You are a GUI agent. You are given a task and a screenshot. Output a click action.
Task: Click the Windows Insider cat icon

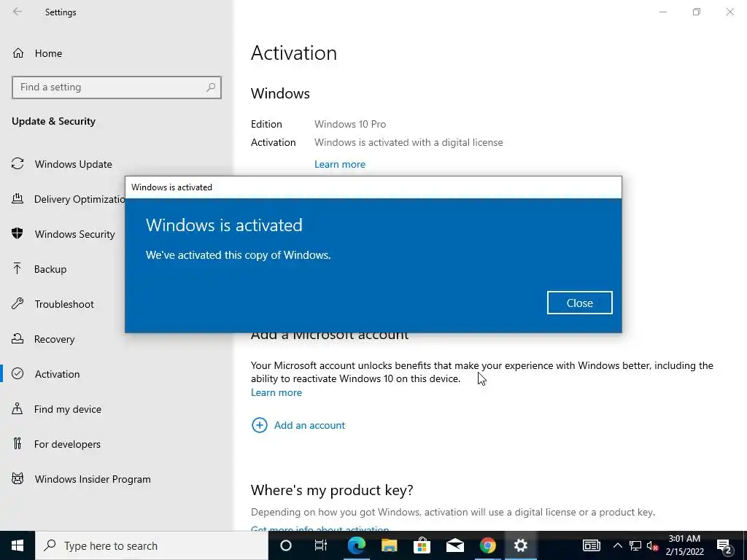tap(18, 478)
